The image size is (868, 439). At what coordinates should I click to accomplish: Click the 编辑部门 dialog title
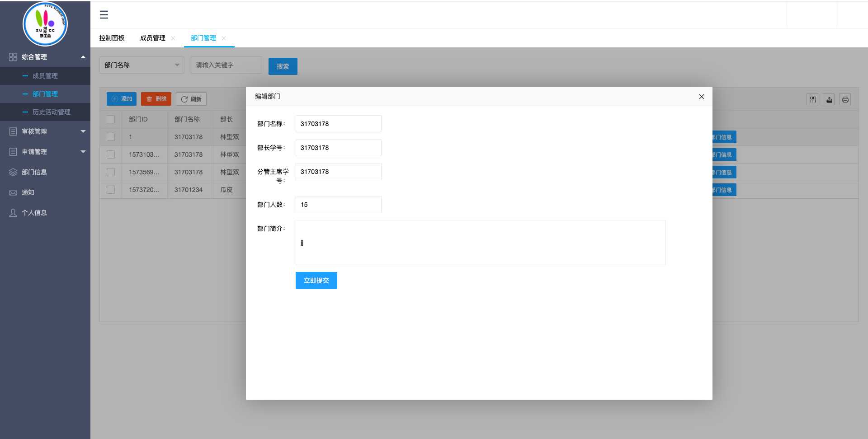tap(268, 96)
